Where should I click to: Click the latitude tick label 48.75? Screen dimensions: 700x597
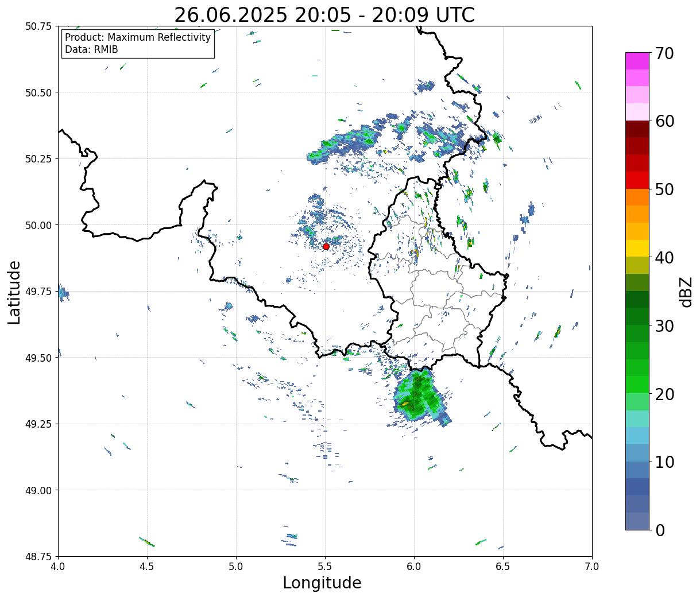38,556
